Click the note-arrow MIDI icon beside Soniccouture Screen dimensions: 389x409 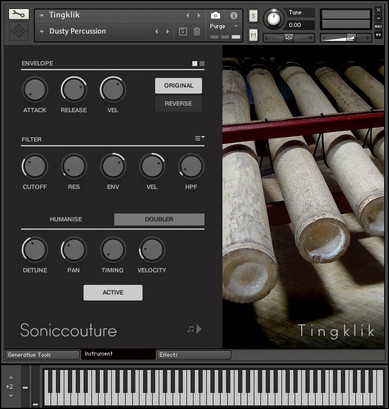point(194,329)
